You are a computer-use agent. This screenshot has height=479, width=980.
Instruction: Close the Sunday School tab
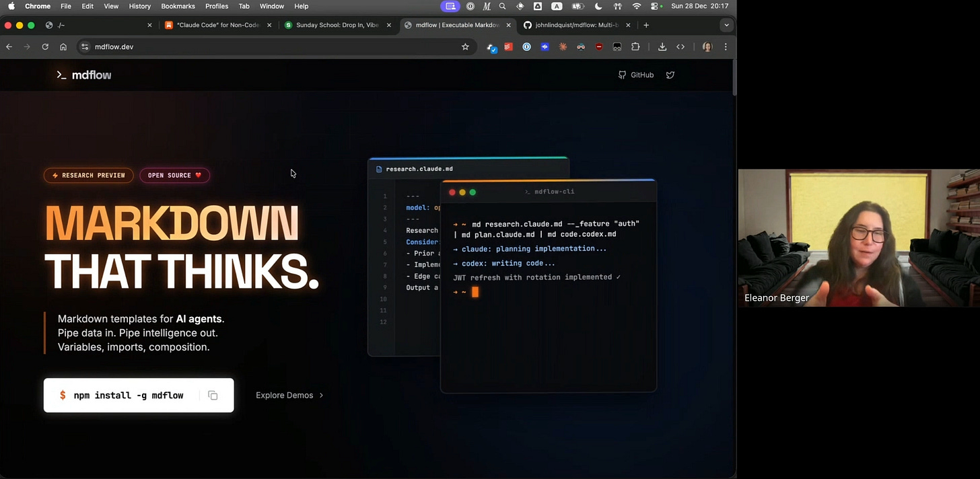pos(388,26)
